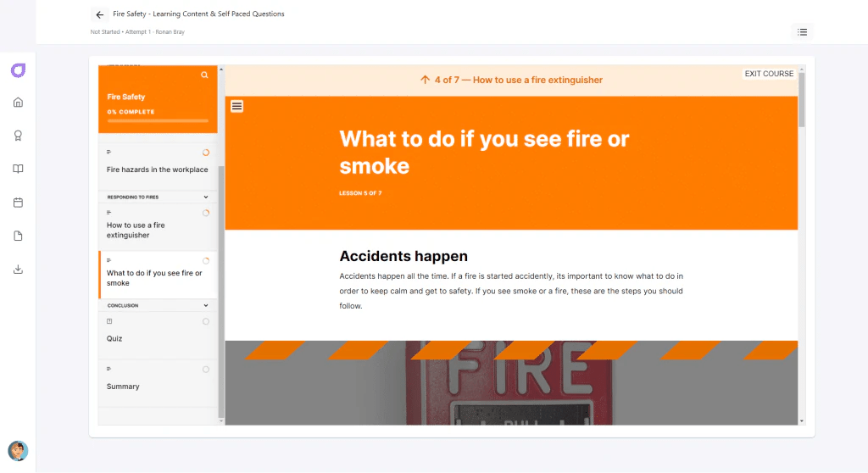The width and height of the screenshot is (868, 473).
Task: Click the main content scrollbar thumb
Action: tap(802, 100)
